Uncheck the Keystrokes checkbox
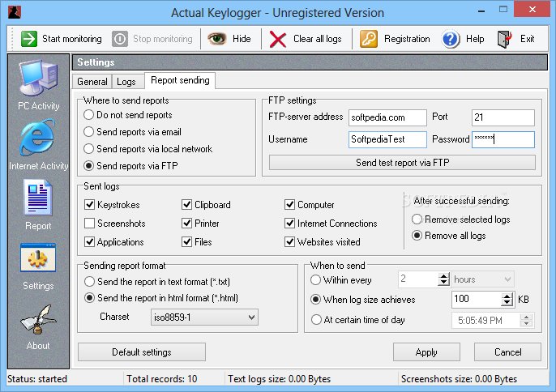The image size is (556, 392). (89, 205)
